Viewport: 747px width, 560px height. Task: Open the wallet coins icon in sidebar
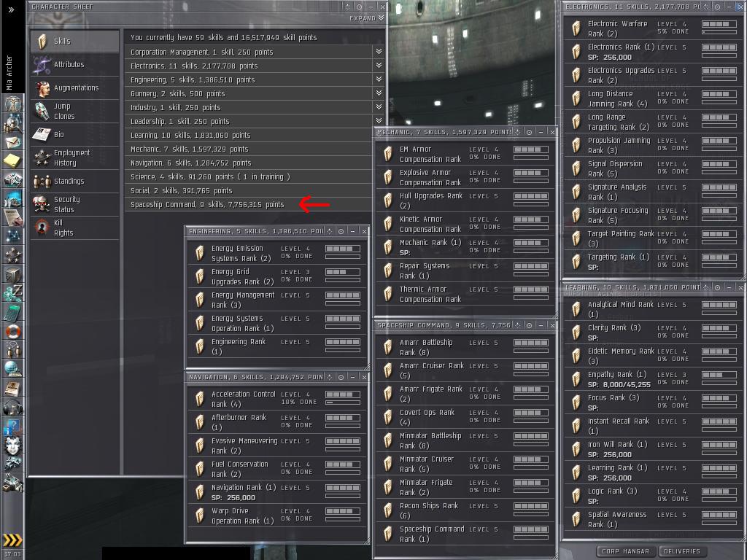click(x=13, y=293)
